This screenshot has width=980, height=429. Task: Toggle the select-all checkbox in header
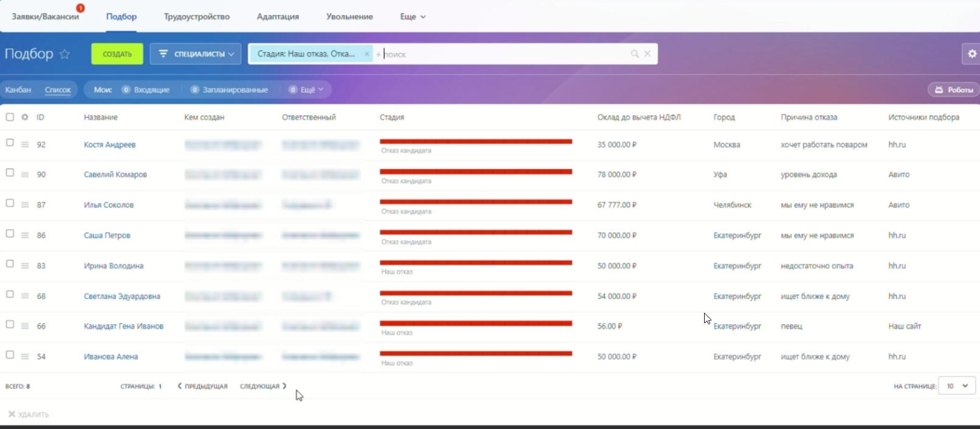(x=10, y=117)
